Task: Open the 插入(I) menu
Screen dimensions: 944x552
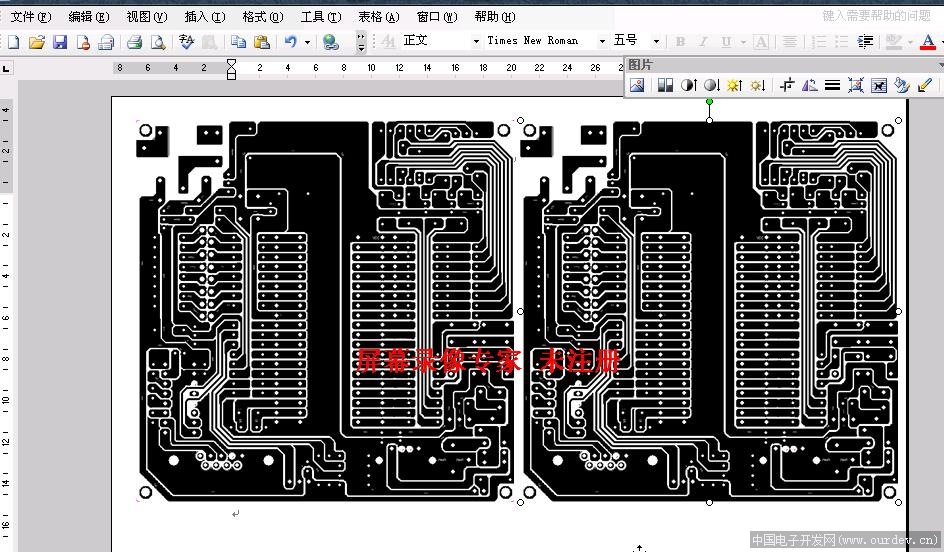Action: pos(205,17)
